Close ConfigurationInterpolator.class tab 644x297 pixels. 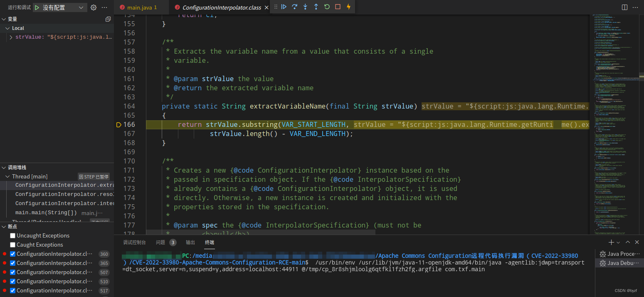266,7
